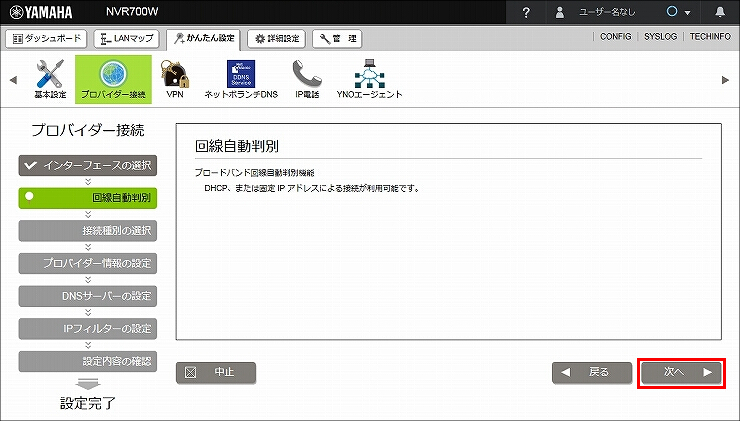The height and width of the screenshot is (421, 740).
Task: Select the 接続種別の選択 step
Action: pyautogui.click(x=88, y=230)
